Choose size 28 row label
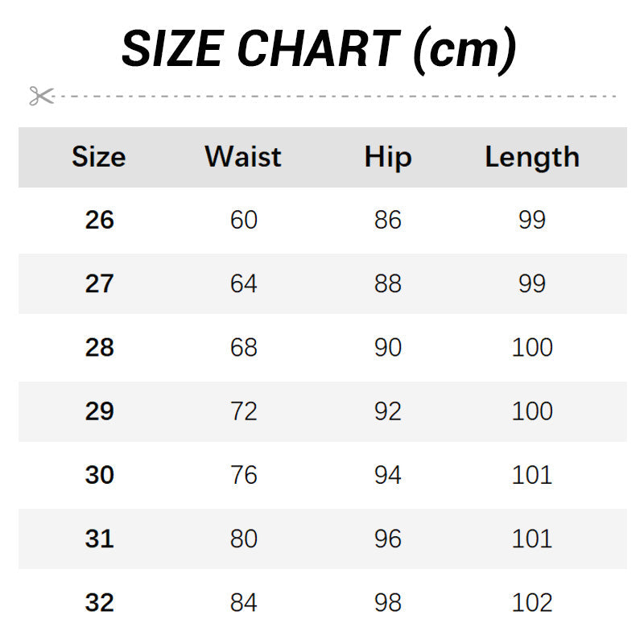The height and width of the screenshot is (644, 644). [x=99, y=347]
